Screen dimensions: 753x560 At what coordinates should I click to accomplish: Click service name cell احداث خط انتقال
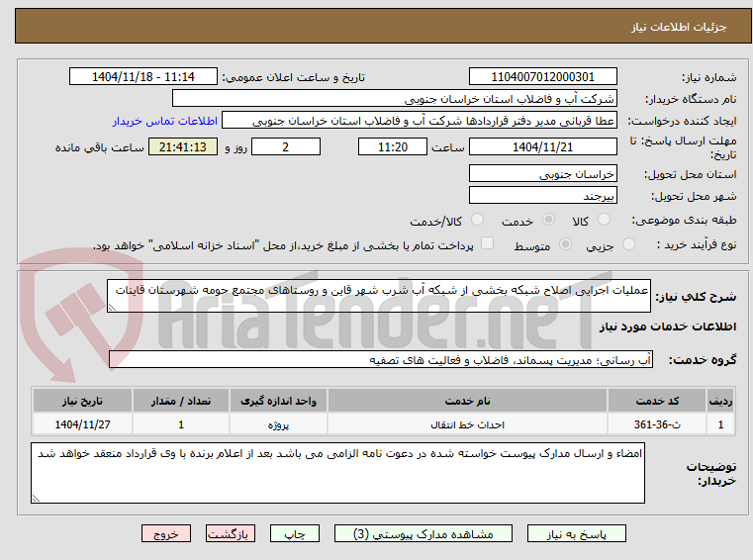point(467,424)
